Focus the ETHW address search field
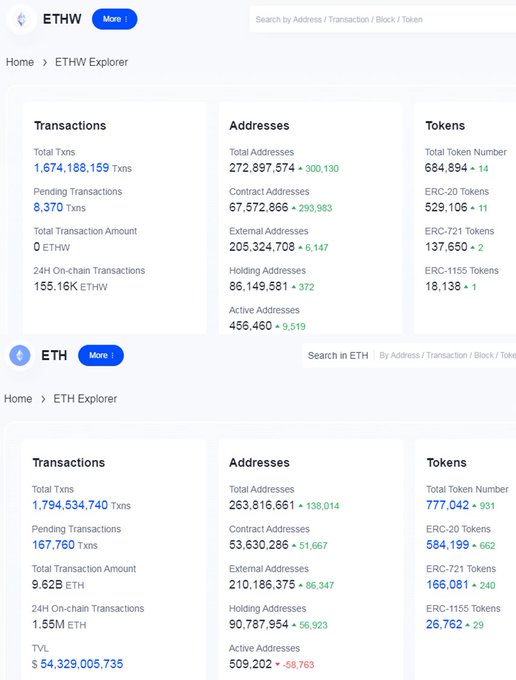 click(383, 20)
